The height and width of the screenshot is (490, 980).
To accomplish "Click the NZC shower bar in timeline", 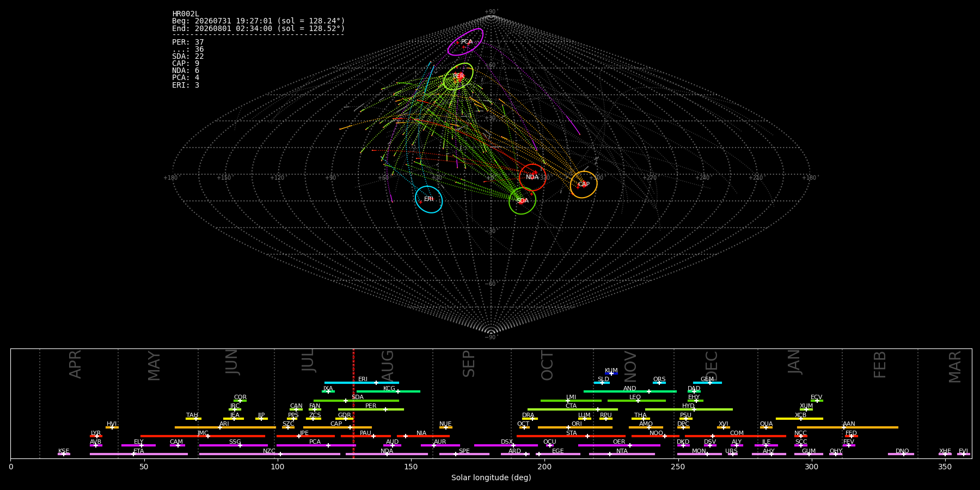I will point(269,454).
